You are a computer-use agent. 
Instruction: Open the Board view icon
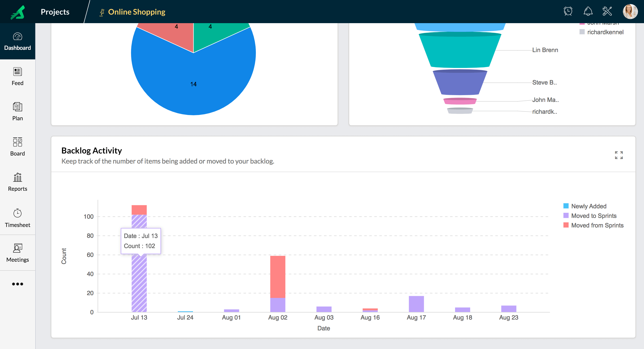[x=17, y=142]
